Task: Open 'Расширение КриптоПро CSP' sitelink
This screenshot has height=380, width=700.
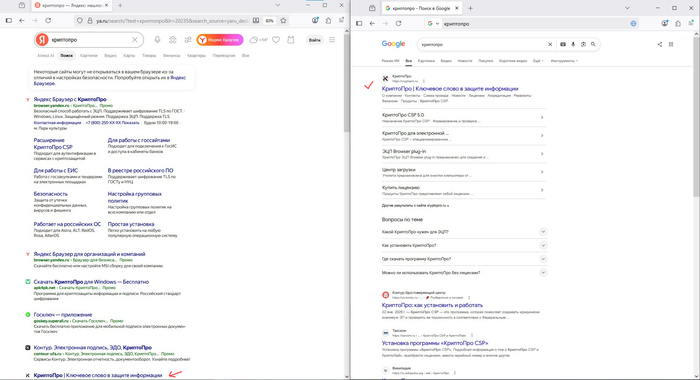Action: (x=53, y=143)
